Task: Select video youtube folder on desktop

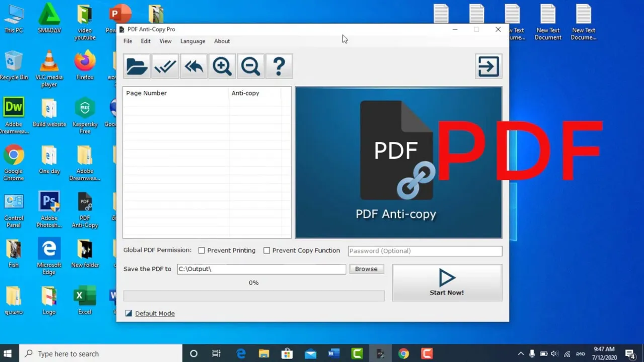Action: point(85,23)
